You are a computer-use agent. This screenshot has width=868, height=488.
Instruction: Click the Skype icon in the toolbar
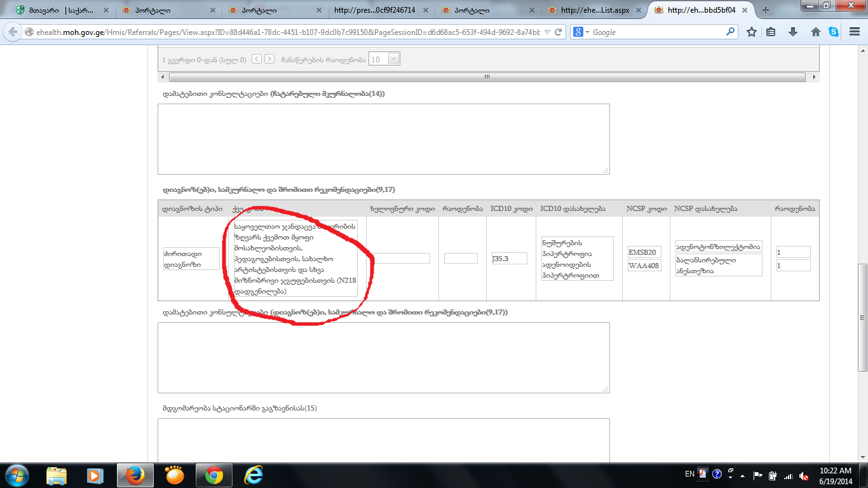[x=834, y=32]
